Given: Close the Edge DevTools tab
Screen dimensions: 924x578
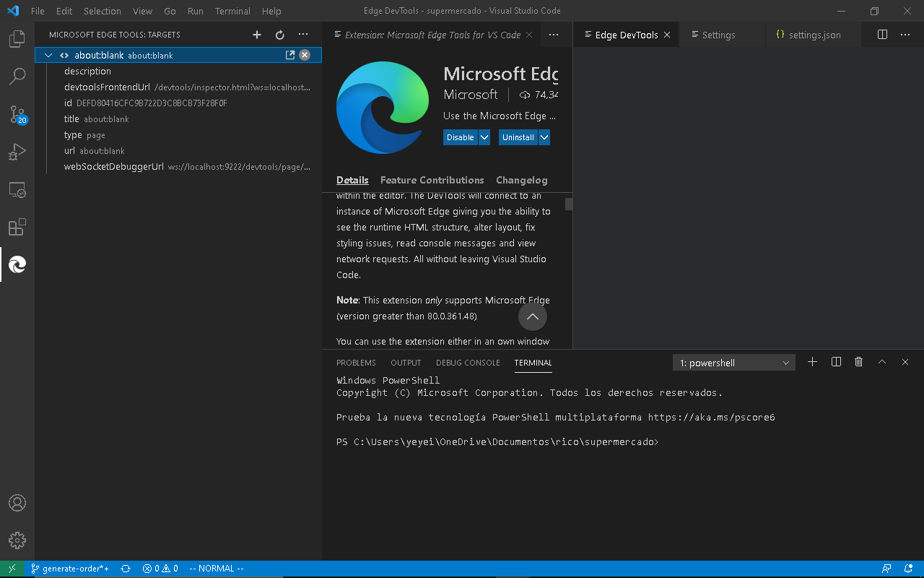Looking at the screenshot, I should point(667,35).
